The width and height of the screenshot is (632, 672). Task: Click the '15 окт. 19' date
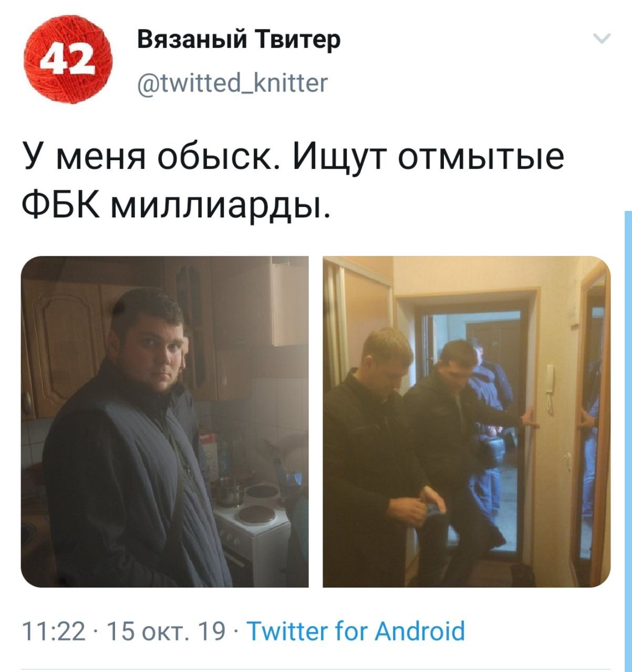coord(163,632)
